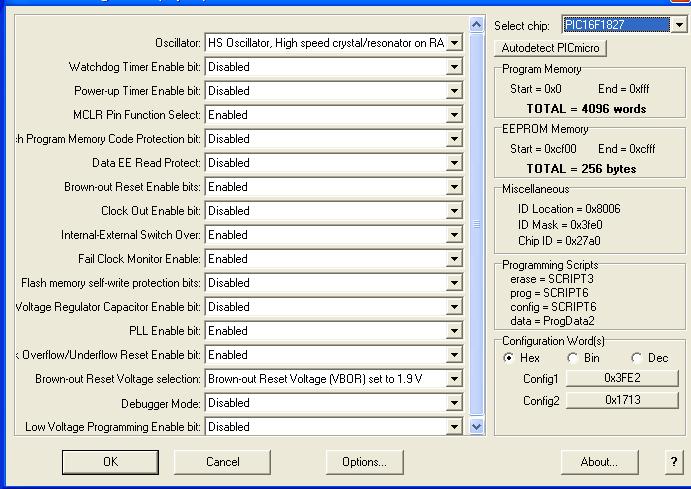
Task: Open the About... dialog
Action: [x=599, y=462]
